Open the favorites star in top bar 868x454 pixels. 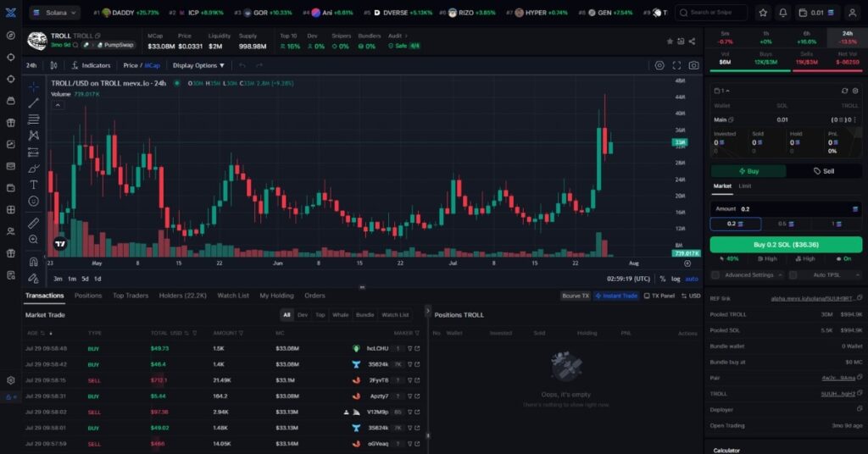763,12
